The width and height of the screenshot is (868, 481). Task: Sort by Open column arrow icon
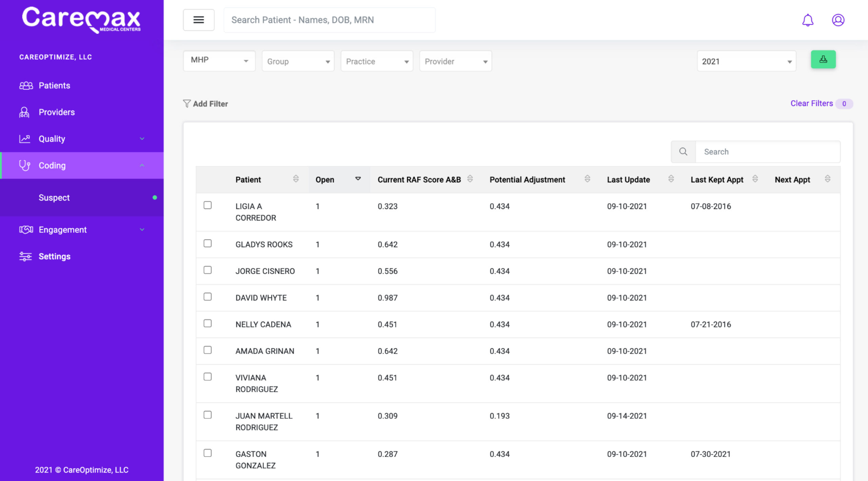coord(358,178)
